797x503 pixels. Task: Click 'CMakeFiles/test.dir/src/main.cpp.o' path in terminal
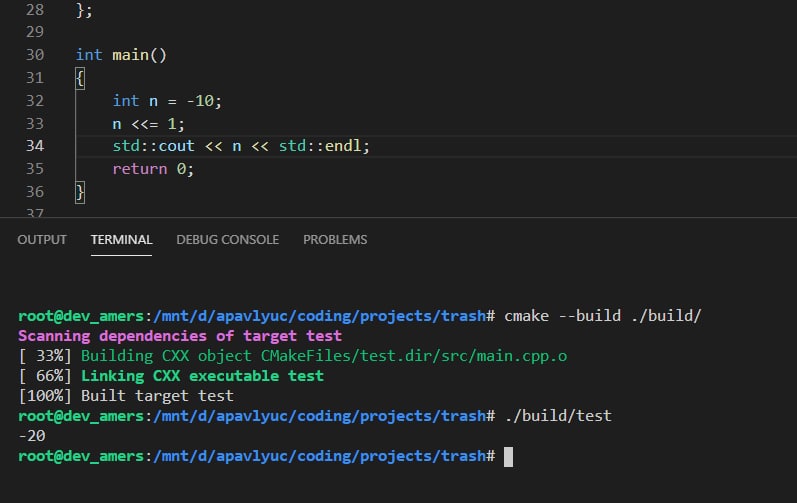click(x=414, y=356)
